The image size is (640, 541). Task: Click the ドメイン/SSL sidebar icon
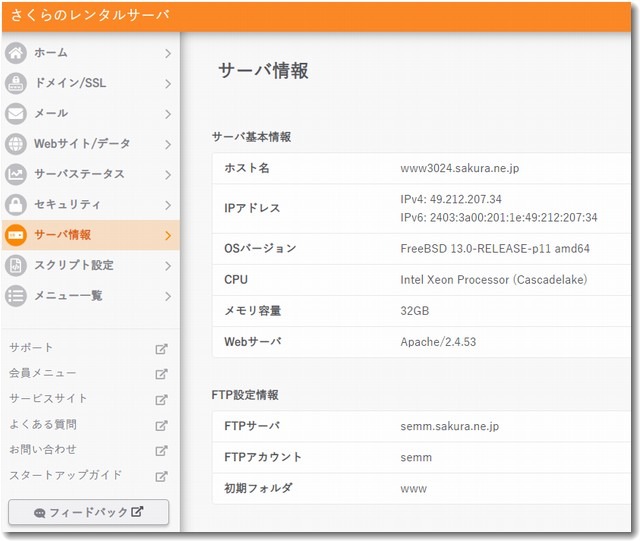[x=16, y=83]
